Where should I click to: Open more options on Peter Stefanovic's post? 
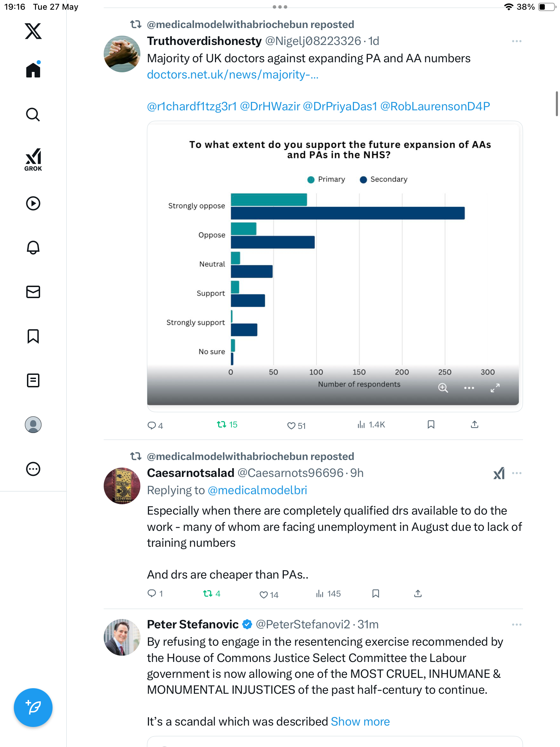click(x=517, y=625)
